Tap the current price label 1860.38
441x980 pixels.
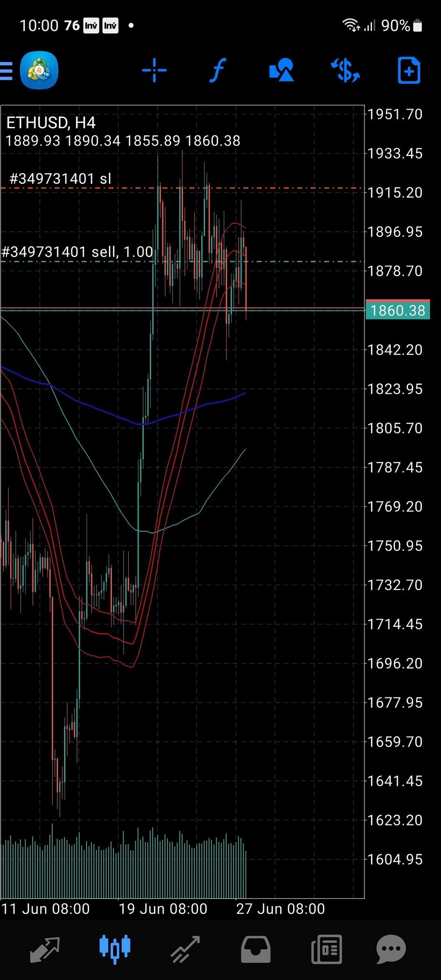(x=397, y=310)
